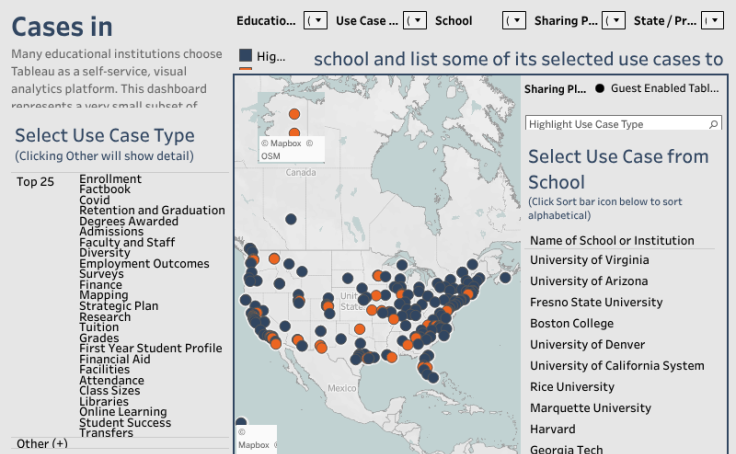736x454 pixels.
Task: Select Class Sizes use case
Action: pos(110,391)
